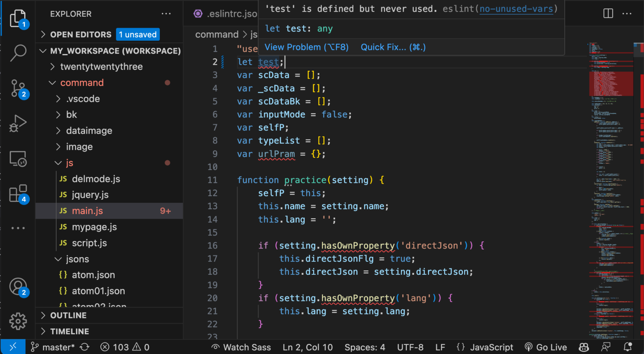The image size is (644, 354).
Task: Open the no-unused-vars rule link
Action: point(516,9)
